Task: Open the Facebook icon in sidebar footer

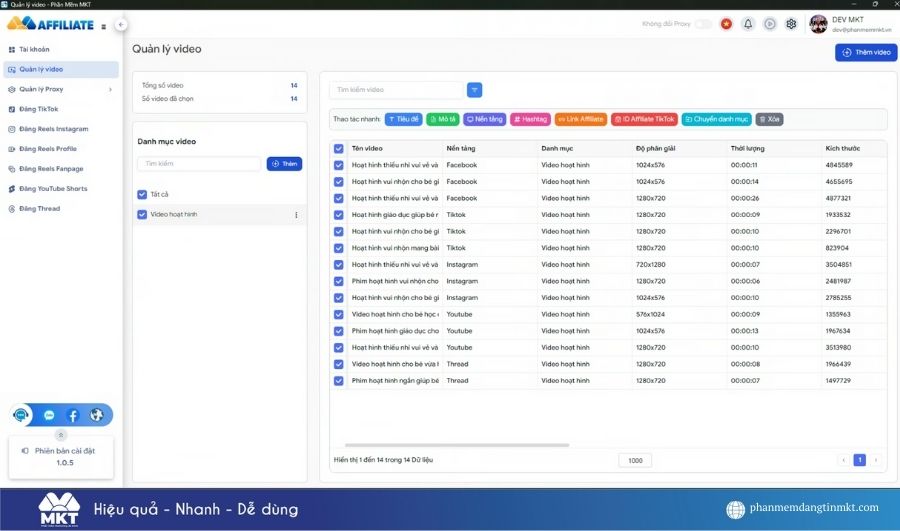Action: click(x=73, y=415)
